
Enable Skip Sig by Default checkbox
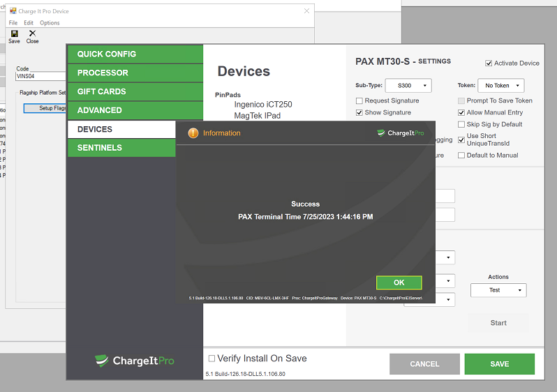pos(461,124)
